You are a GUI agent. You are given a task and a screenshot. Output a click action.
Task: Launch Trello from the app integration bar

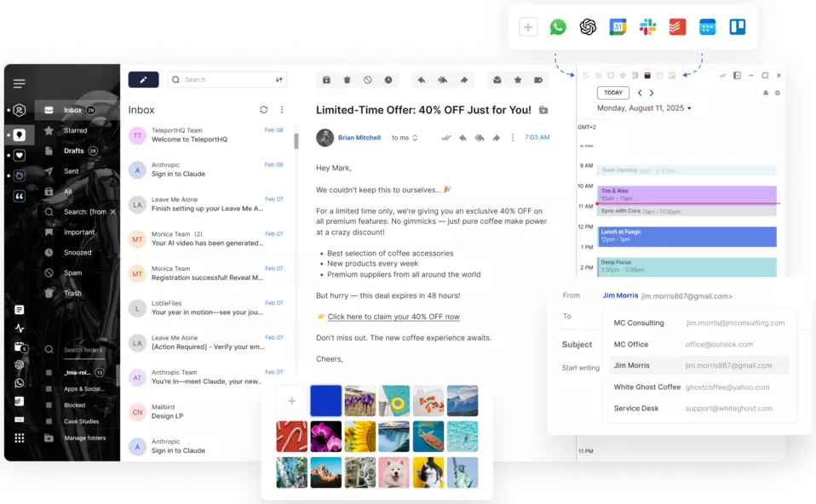click(737, 27)
